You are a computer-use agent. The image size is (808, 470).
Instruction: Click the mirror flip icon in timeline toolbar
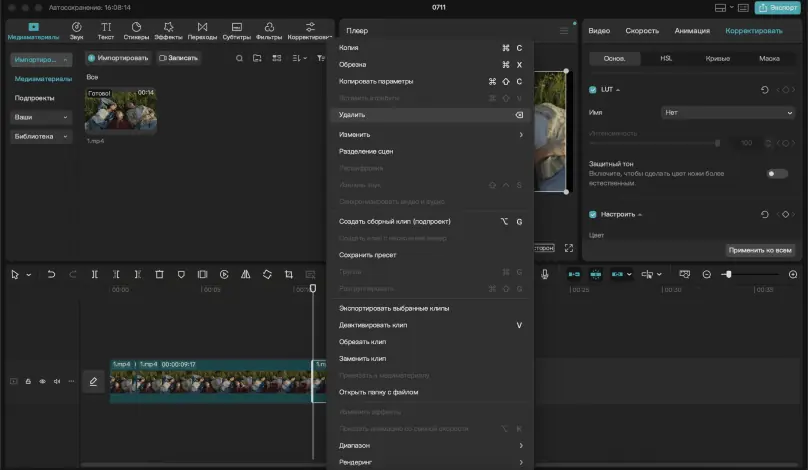(246, 274)
